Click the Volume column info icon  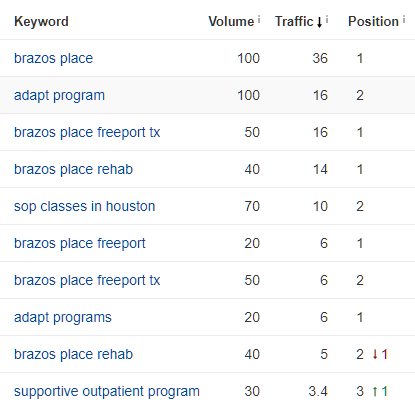259,20
